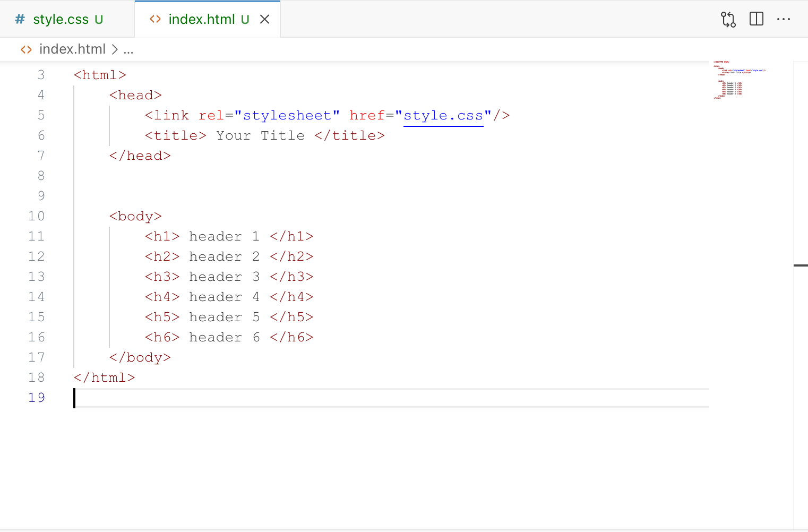
Task: Click index.html in the breadcrumb path
Action: [x=72, y=49]
